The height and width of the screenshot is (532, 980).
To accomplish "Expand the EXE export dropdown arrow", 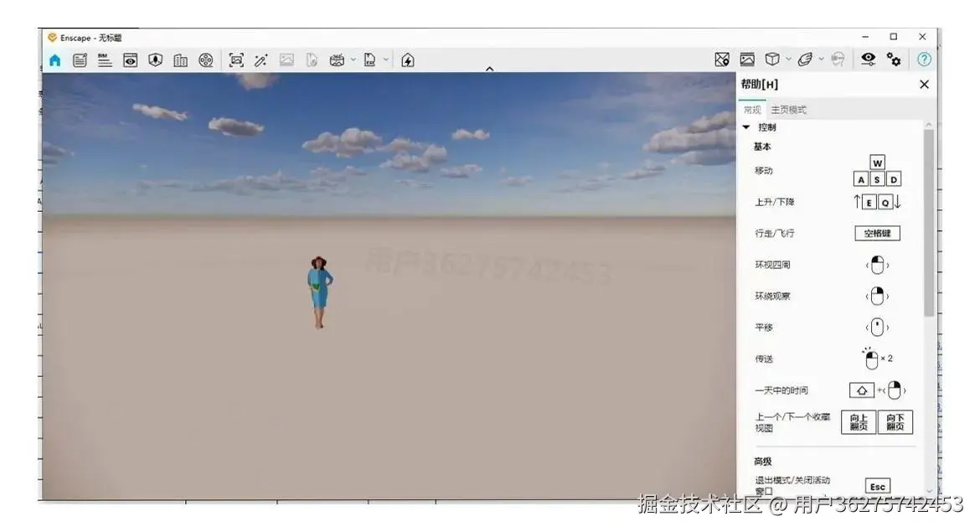I will pos(386,60).
